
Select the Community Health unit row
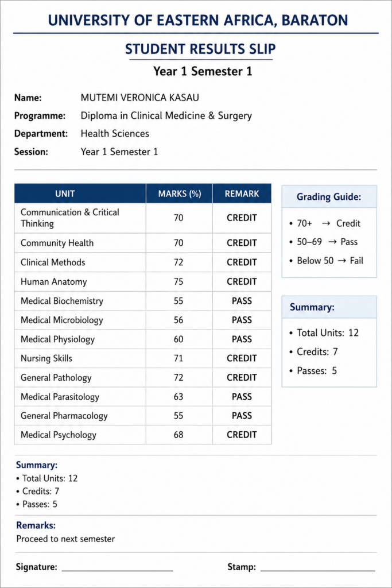click(143, 243)
